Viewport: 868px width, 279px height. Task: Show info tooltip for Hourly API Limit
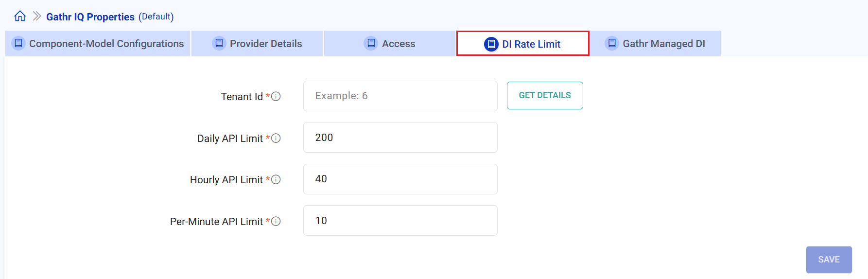(x=276, y=179)
